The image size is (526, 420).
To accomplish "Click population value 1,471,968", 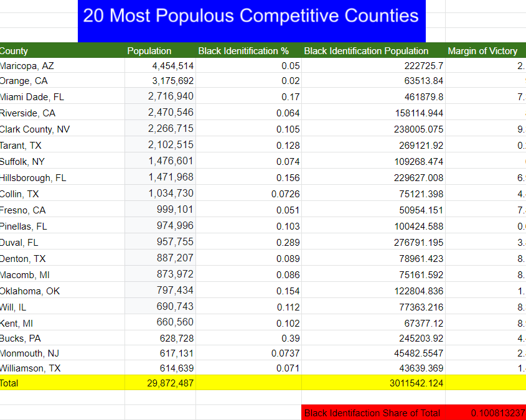I will click(x=161, y=177).
